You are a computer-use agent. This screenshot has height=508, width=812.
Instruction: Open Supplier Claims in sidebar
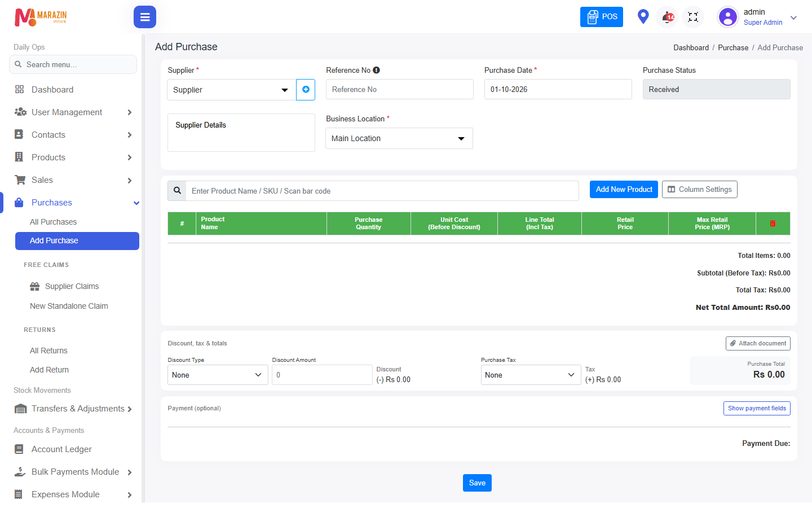(72, 286)
